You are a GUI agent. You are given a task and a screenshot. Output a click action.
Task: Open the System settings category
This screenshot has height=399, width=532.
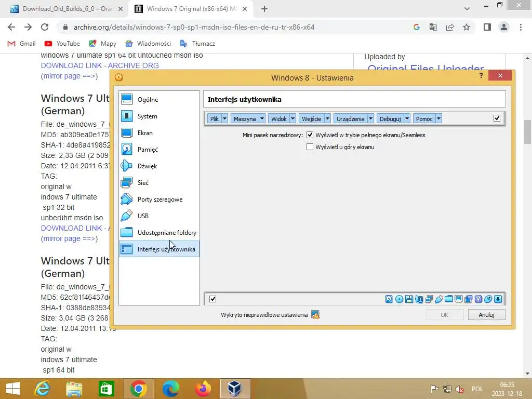[159, 116]
